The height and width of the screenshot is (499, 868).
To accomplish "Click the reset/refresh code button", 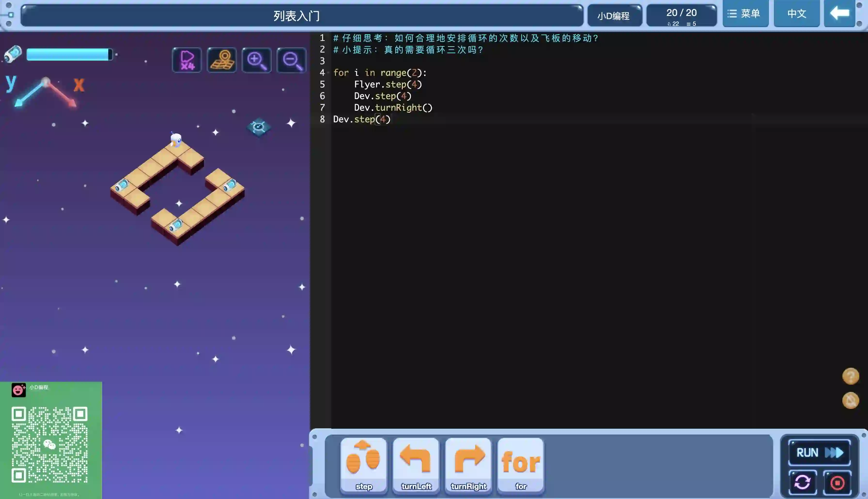I will tap(802, 483).
